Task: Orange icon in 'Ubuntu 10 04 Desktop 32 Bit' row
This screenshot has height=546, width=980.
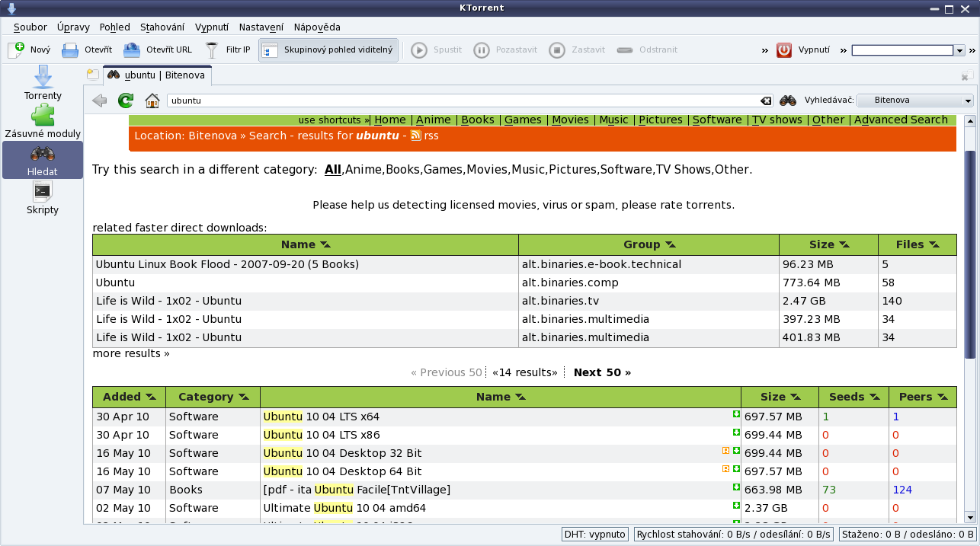Action: pos(725,451)
